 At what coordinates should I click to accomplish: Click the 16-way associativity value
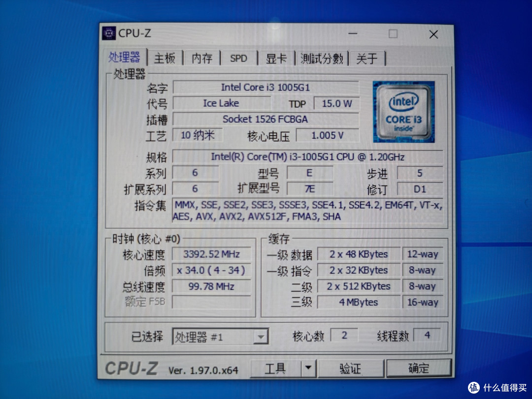click(423, 302)
